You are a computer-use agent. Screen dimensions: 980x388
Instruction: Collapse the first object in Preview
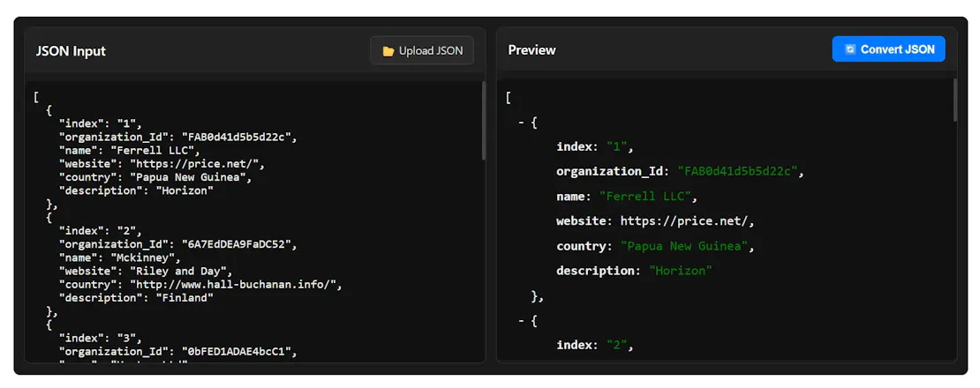[521, 123]
